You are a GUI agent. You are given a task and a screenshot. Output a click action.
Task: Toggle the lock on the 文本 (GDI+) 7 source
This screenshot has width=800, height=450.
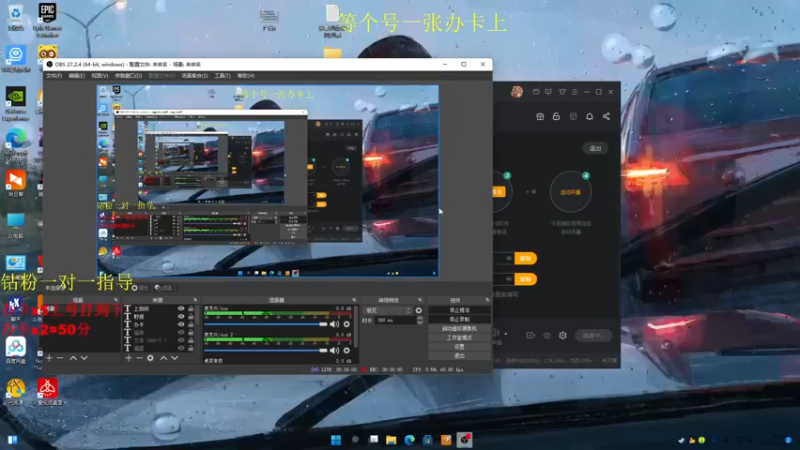point(191,340)
